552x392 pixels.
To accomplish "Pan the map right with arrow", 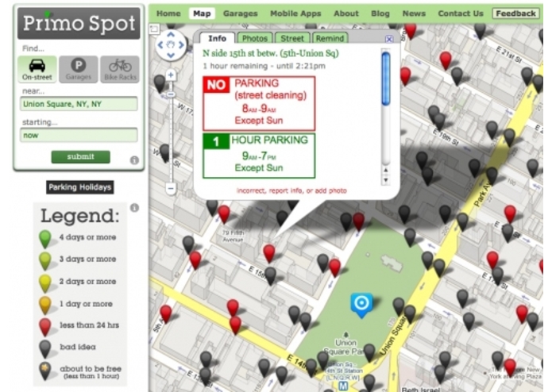I will tap(181, 45).
